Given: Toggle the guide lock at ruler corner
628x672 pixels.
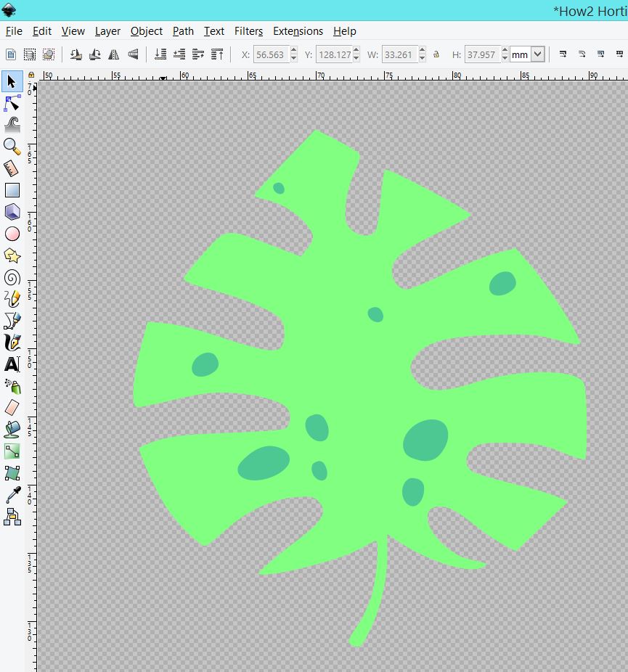Looking at the screenshot, I should click(30, 75).
